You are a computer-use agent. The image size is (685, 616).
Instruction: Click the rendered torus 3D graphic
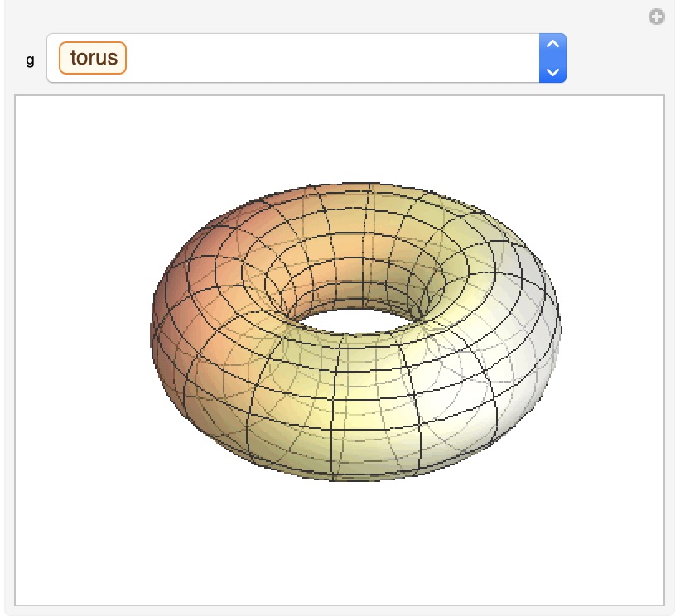(x=355, y=332)
